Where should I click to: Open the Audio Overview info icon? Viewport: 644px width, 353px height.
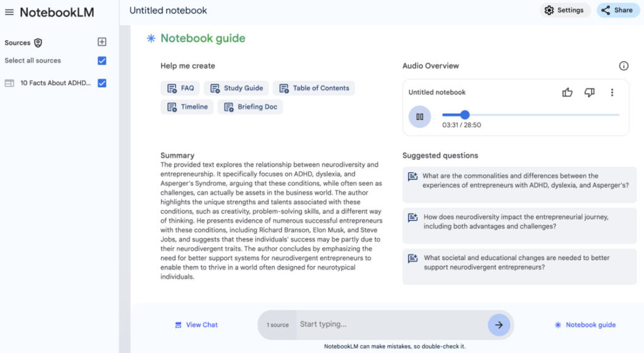(x=623, y=66)
